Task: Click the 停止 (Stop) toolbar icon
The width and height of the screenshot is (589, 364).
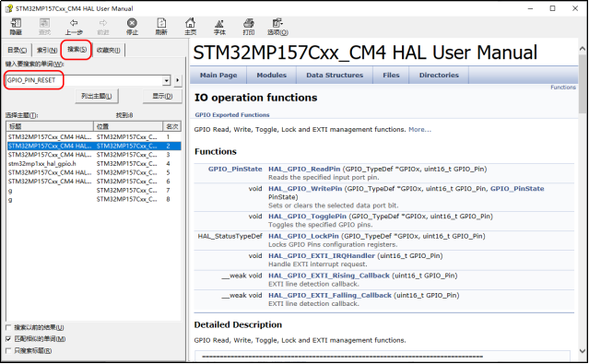Action: tap(132, 27)
